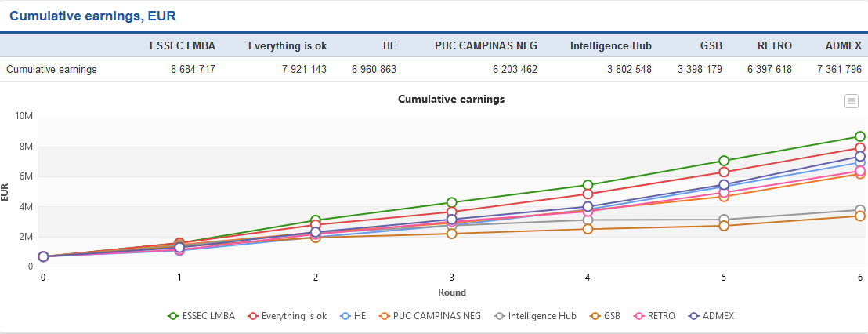Click ESSEC LMBA marker at round 3
Screen dimensions: 868x334
point(451,202)
